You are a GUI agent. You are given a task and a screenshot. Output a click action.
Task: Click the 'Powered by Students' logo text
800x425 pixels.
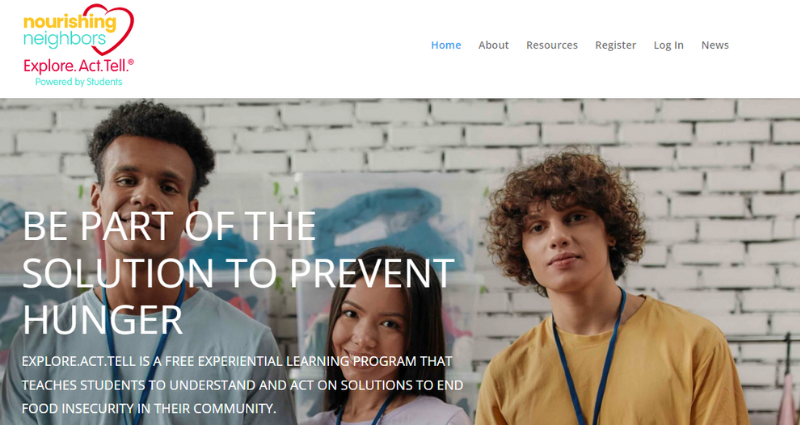point(79,82)
